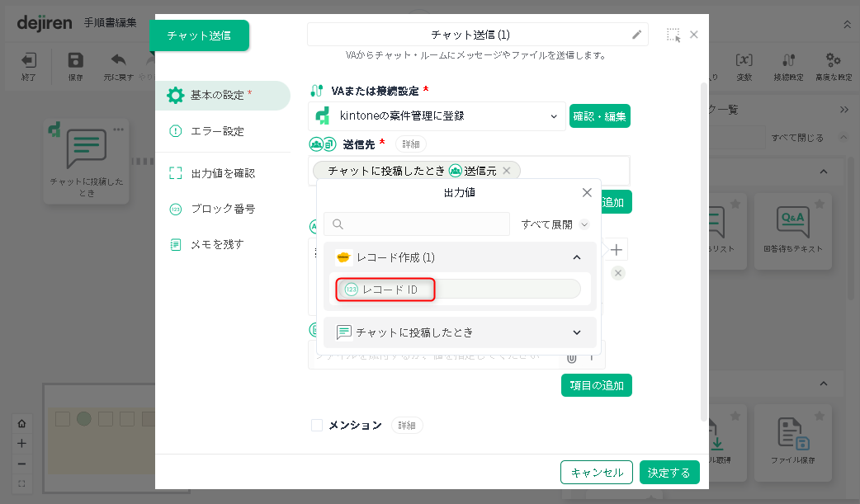
Task: Click the paperclip attachment icon
Action: click(571, 356)
